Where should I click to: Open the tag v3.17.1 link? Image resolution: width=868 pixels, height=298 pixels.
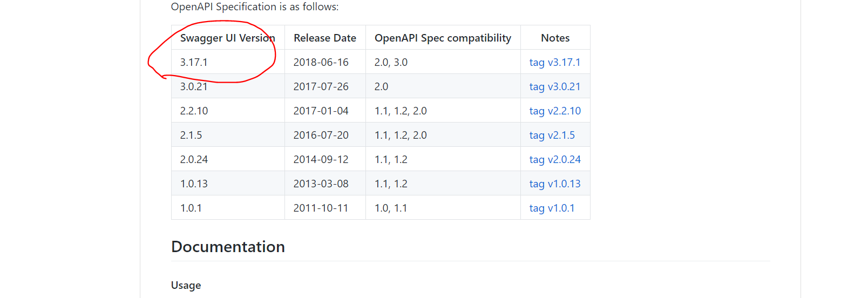[x=554, y=62]
